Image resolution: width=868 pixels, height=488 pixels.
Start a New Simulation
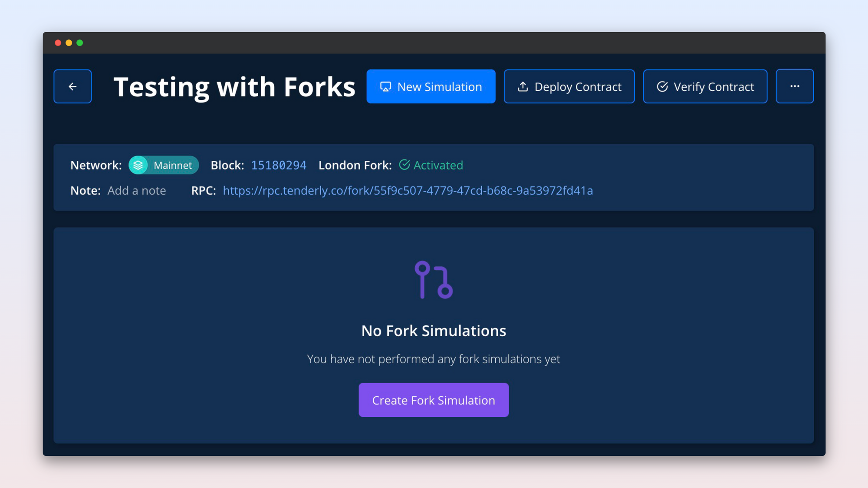coord(431,86)
